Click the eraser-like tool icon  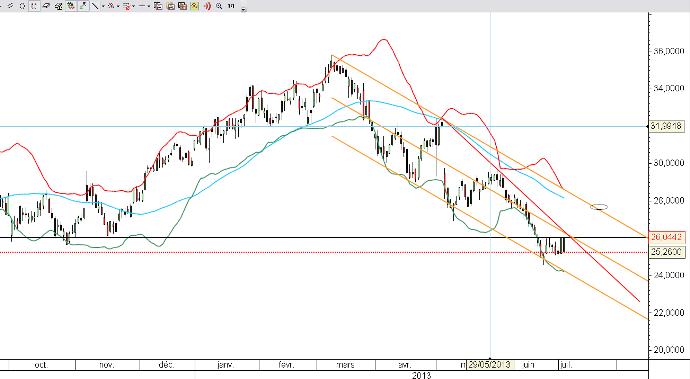(46, 6)
